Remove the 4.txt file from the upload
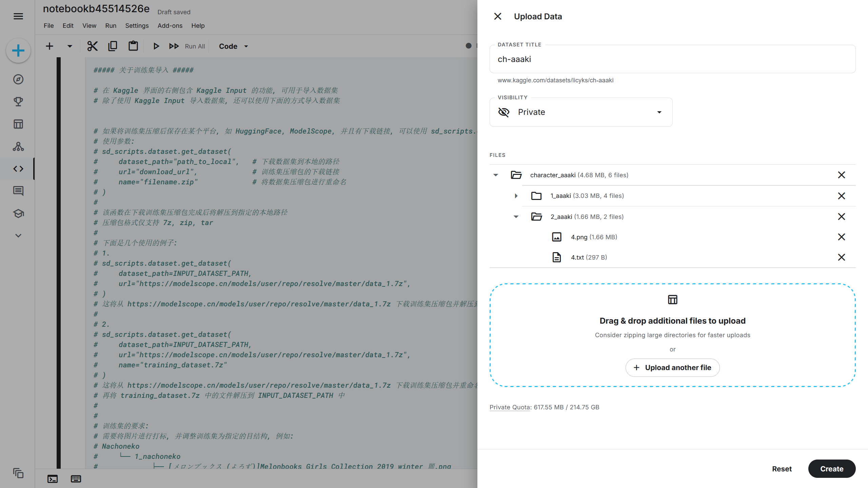 [841, 257]
